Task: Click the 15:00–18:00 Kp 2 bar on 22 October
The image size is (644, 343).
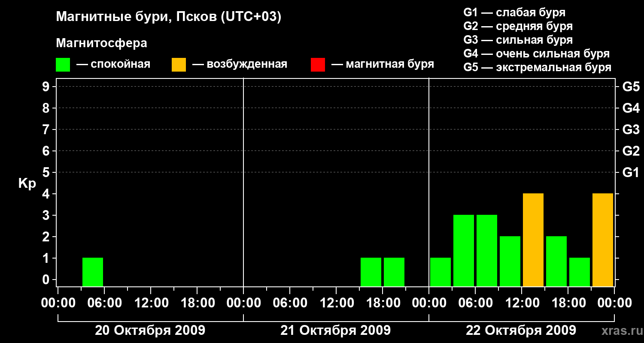Action: pyautogui.click(x=556, y=262)
